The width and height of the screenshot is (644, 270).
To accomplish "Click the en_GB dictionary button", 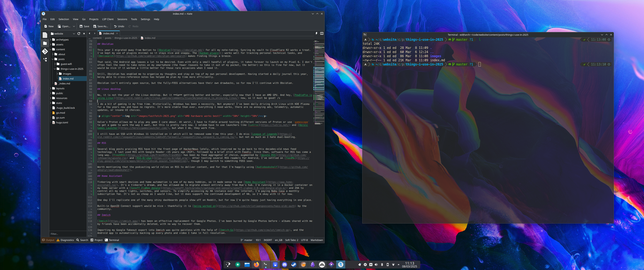I will (x=279, y=240).
